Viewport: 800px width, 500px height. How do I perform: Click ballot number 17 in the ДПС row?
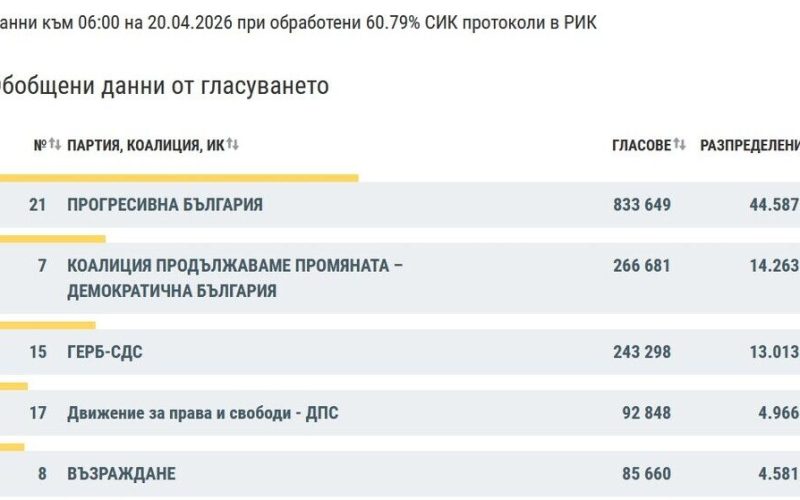point(38,413)
